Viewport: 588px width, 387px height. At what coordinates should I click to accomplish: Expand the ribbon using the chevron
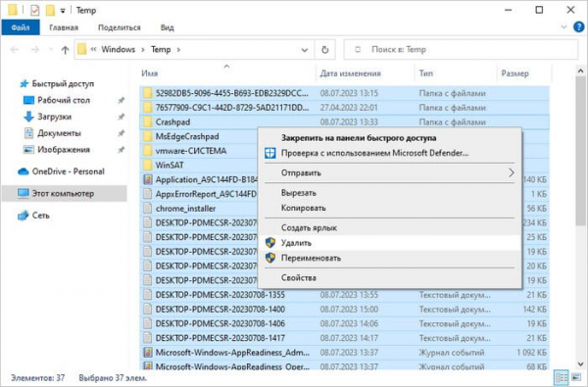pos(563,27)
